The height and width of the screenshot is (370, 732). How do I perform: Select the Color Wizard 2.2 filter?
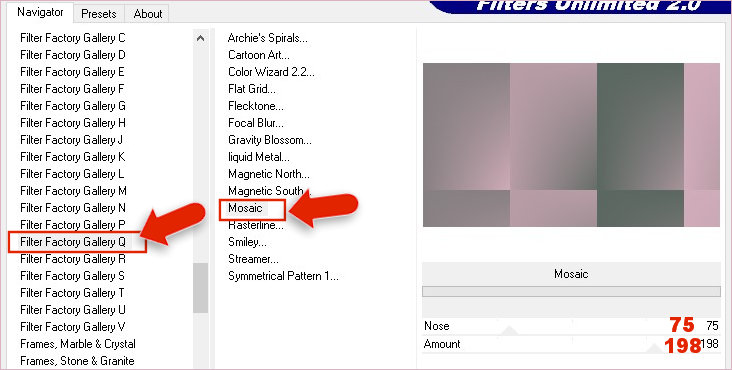271,72
